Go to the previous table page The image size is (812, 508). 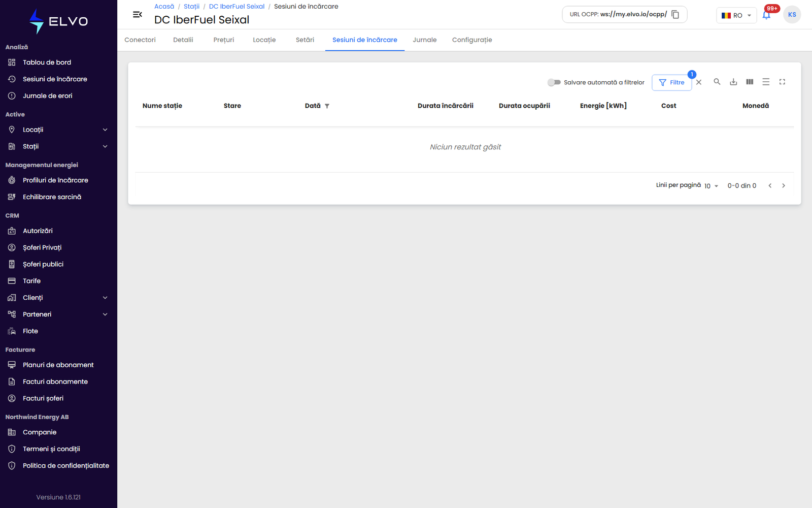pos(770,185)
